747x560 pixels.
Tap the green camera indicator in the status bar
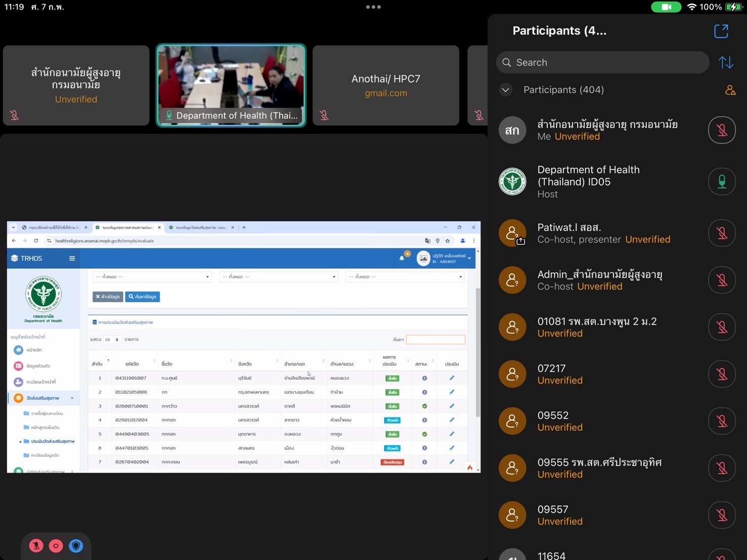666,7
